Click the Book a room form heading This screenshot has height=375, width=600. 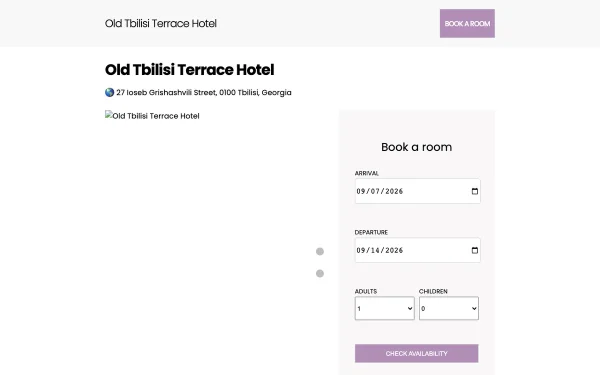(416, 147)
